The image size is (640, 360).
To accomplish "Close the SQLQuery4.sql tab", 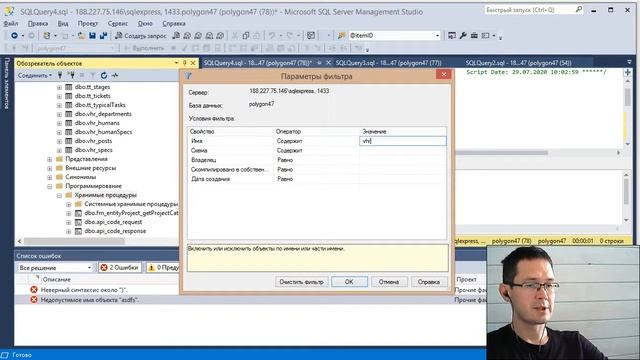I will 328,63.
